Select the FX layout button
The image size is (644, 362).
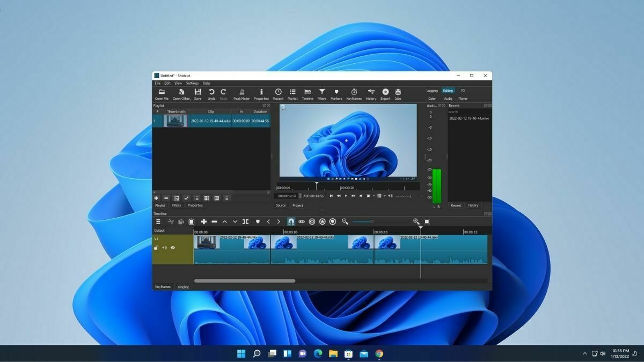click(463, 91)
